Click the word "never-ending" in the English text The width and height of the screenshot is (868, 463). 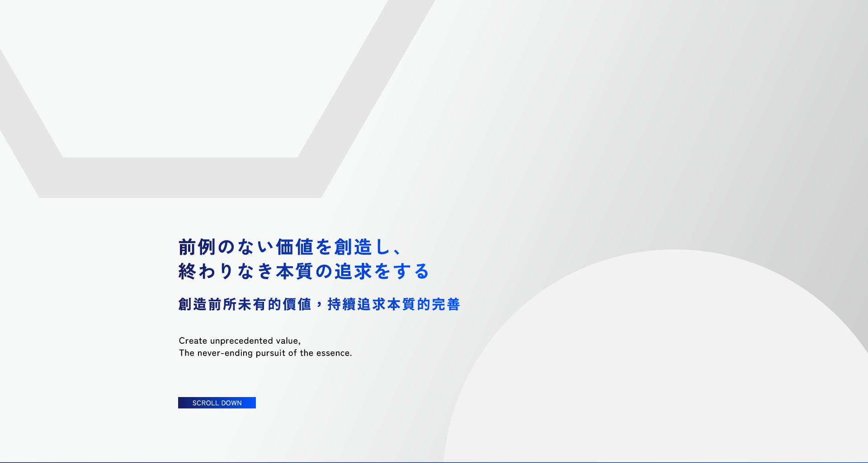(225, 353)
